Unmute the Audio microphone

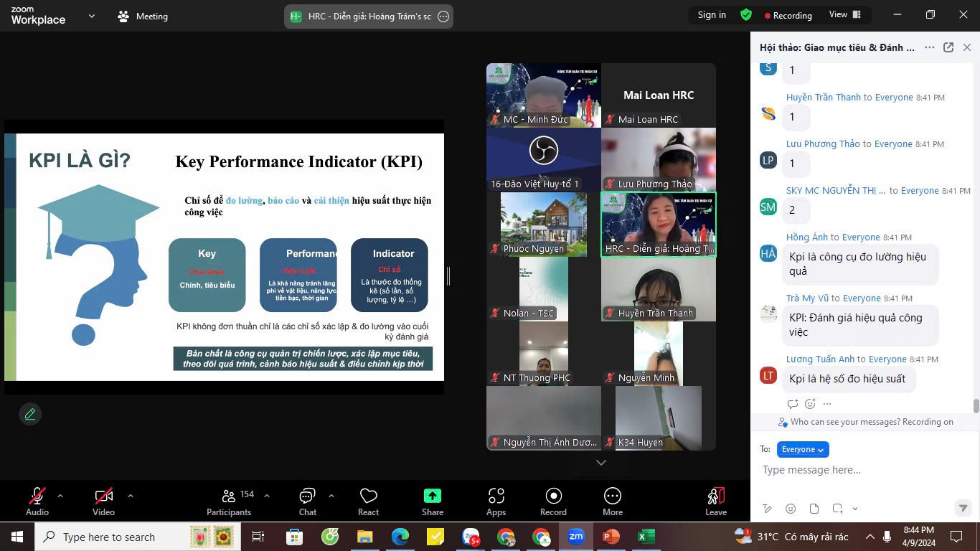click(x=37, y=501)
